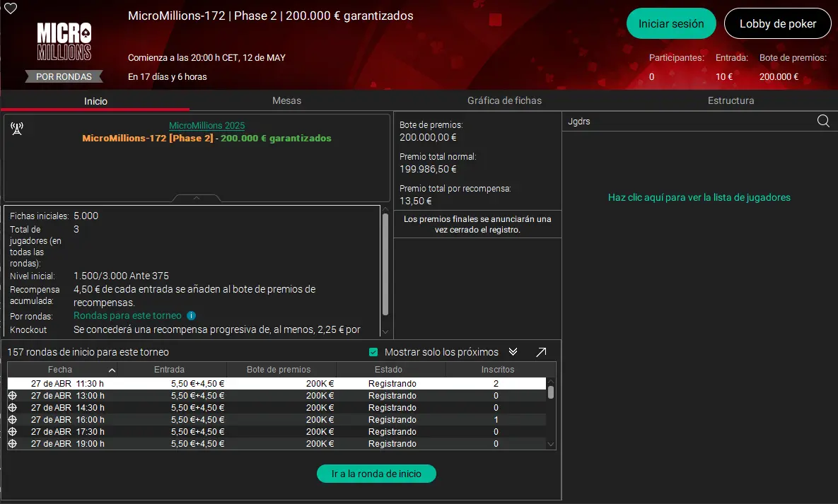Open the search magnifier in the Jgdrs panel
The image size is (838, 504).
click(822, 121)
